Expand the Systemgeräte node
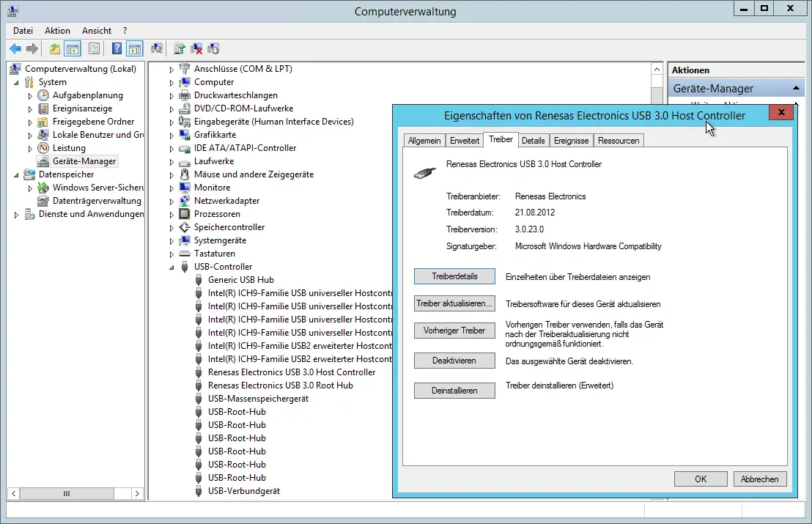 point(171,241)
